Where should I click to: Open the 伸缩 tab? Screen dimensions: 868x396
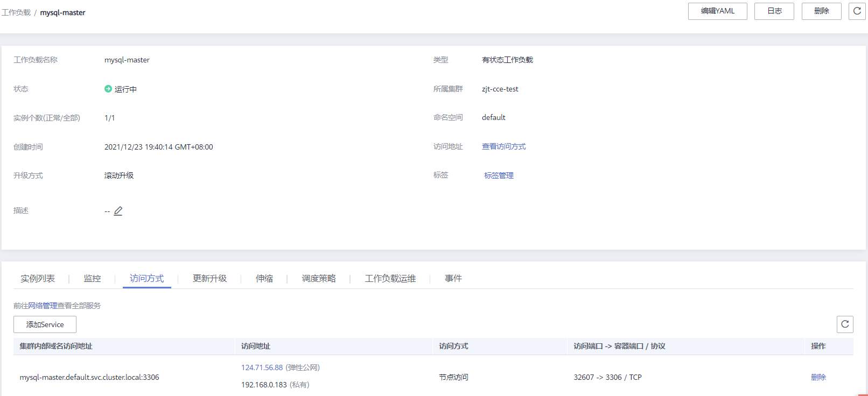click(x=264, y=278)
